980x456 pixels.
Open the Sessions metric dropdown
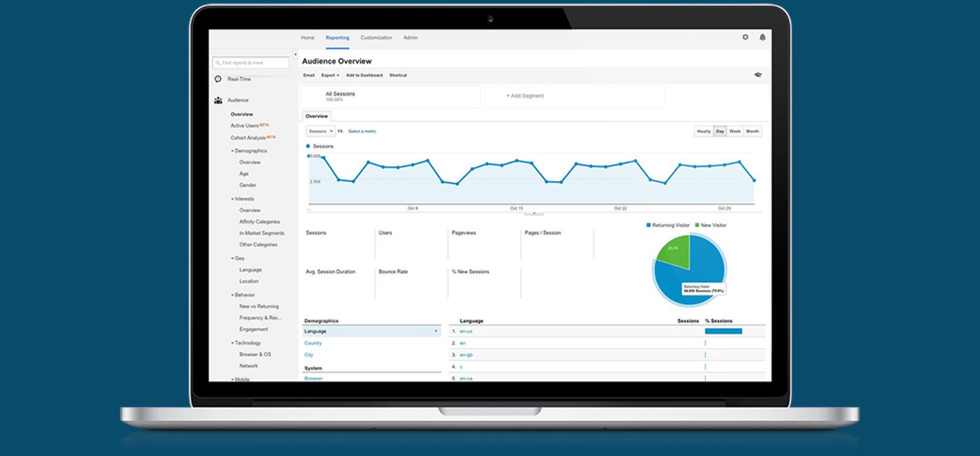(x=321, y=131)
